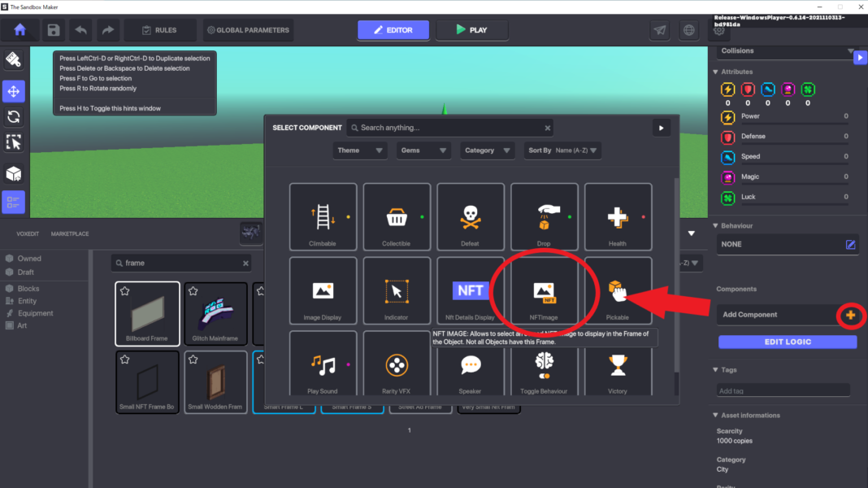This screenshot has width=868, height=488.
Task: Add a component with plus icon
Action: click(850, 316)
